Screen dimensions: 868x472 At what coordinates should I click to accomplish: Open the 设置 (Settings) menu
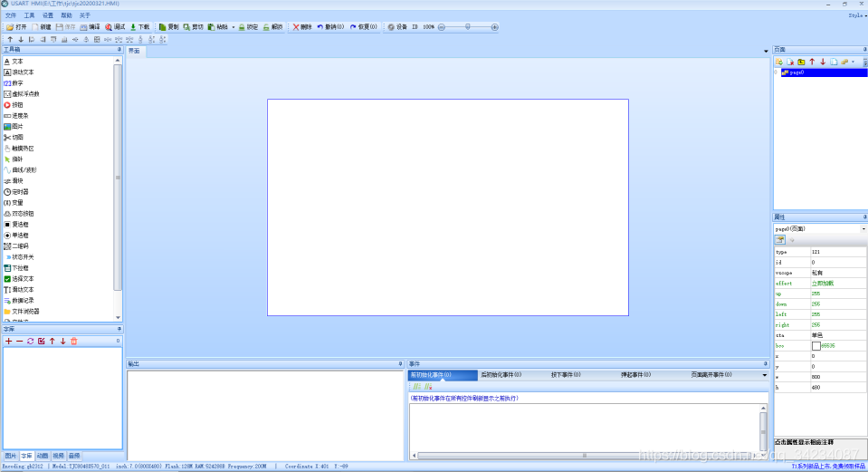(x=48, y=15)
